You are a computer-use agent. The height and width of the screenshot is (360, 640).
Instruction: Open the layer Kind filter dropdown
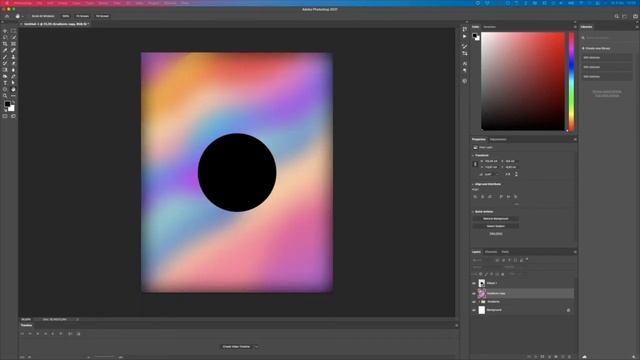click(482, 260)
